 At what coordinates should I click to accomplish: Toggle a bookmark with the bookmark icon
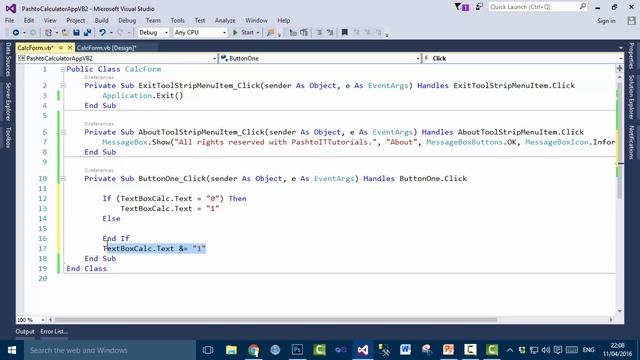click(344, 32)
